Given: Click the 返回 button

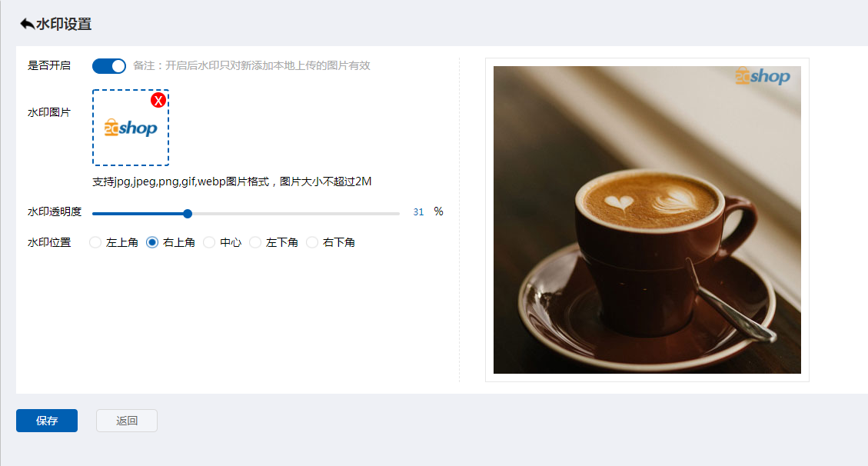Looking at the screenshot, I should tap(127, 421).
